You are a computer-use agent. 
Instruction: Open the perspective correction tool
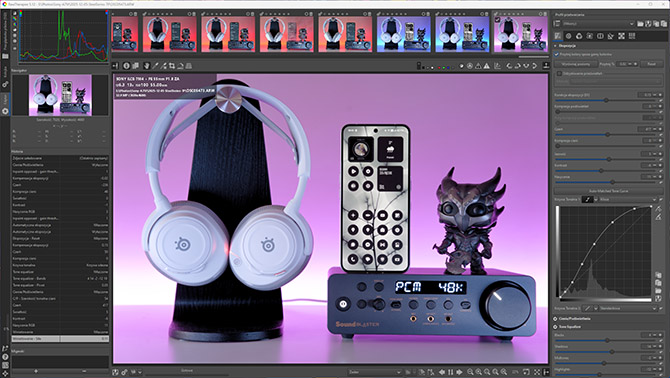(x=188, y=66)
